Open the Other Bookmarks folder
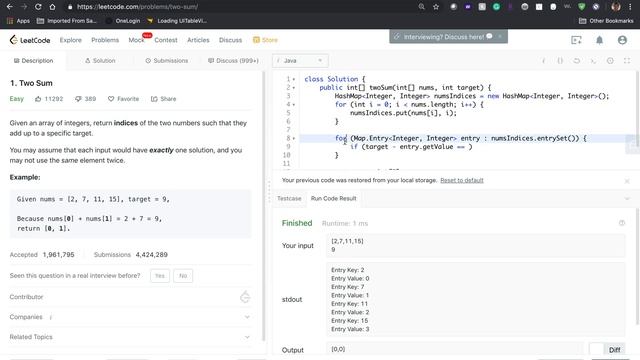The width and height of the screenshot is (640, 360). (606, 21)
